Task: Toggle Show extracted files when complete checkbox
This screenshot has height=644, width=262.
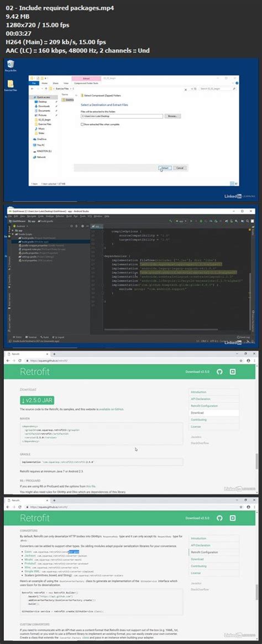Action: [x=82, y=124]
